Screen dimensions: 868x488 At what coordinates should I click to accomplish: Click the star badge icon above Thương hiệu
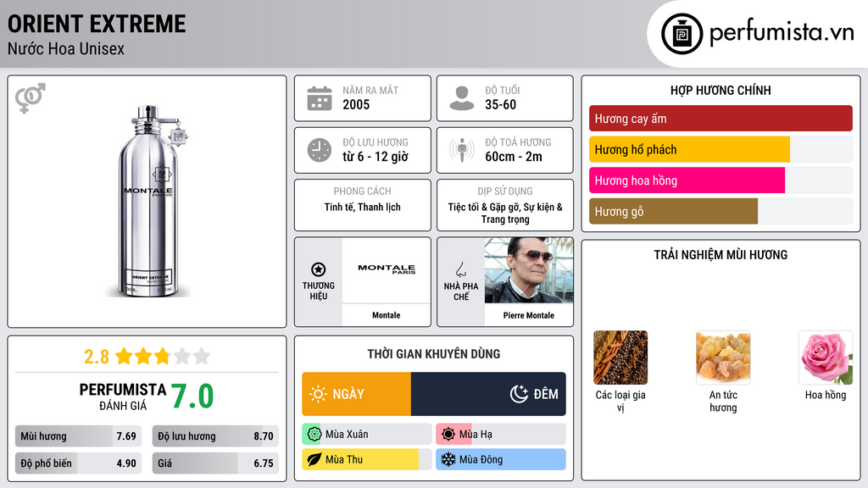coord(319,269)
